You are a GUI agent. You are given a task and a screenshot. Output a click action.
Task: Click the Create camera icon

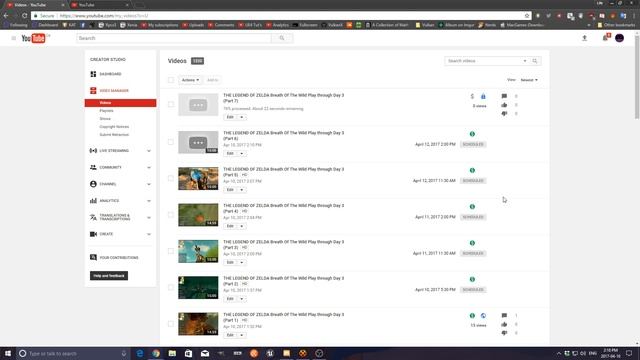click(x=93, y=234)
